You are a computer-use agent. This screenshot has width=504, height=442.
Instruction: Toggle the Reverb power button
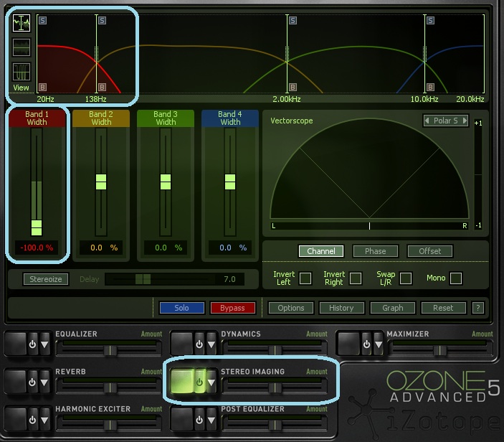point(32,382)
